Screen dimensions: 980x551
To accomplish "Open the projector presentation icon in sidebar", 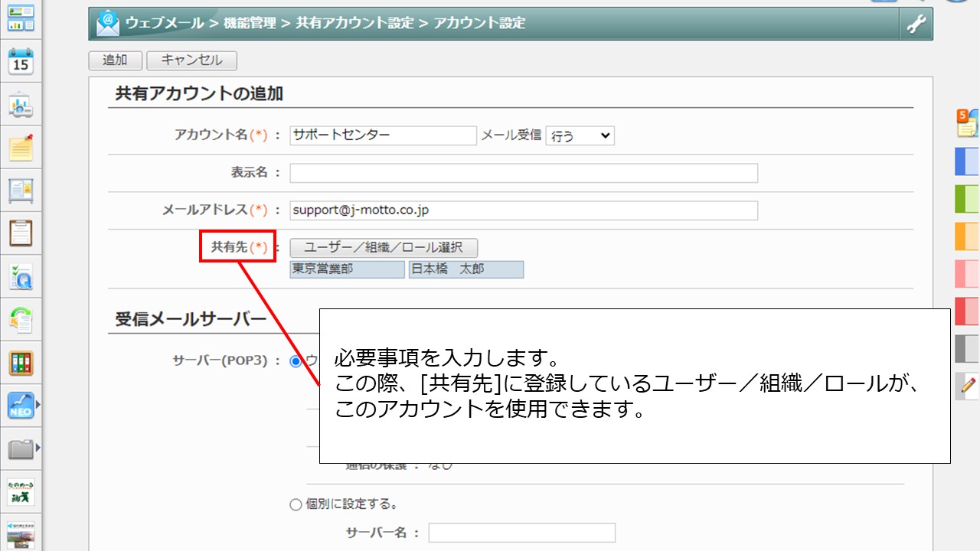I will pyautogui.click(x=21, y=105).
